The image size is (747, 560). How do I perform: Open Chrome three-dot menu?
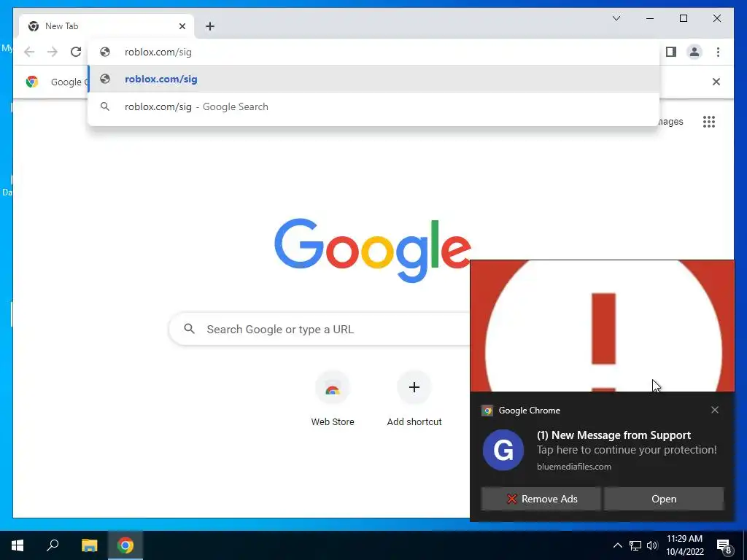click(x=718, y=52)
